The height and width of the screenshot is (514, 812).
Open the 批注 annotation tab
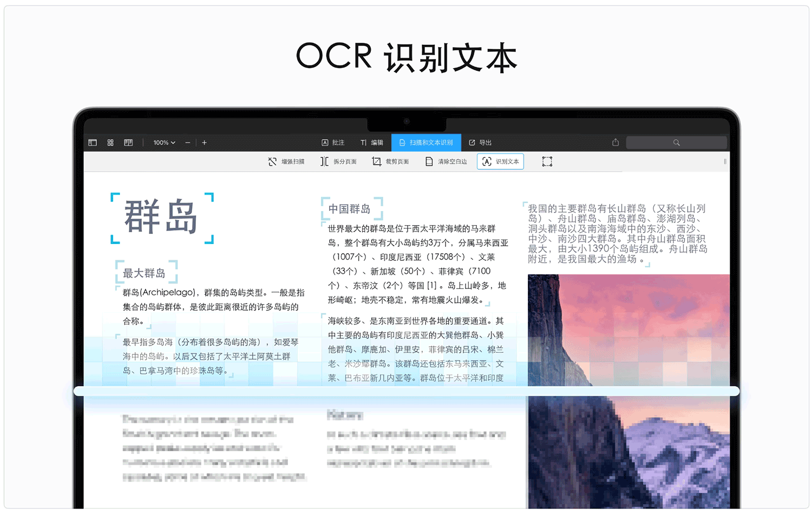(x=333, y=143)
